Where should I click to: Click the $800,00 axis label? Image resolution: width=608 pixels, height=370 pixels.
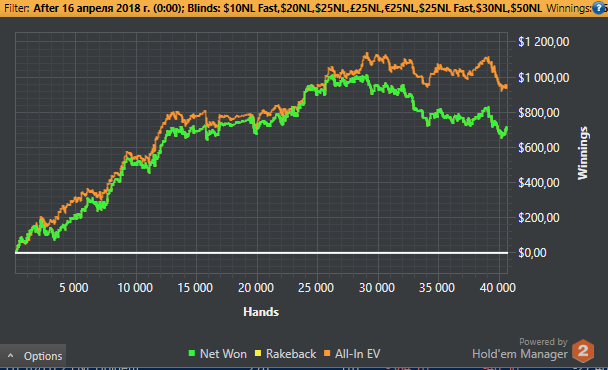(539, 113)
